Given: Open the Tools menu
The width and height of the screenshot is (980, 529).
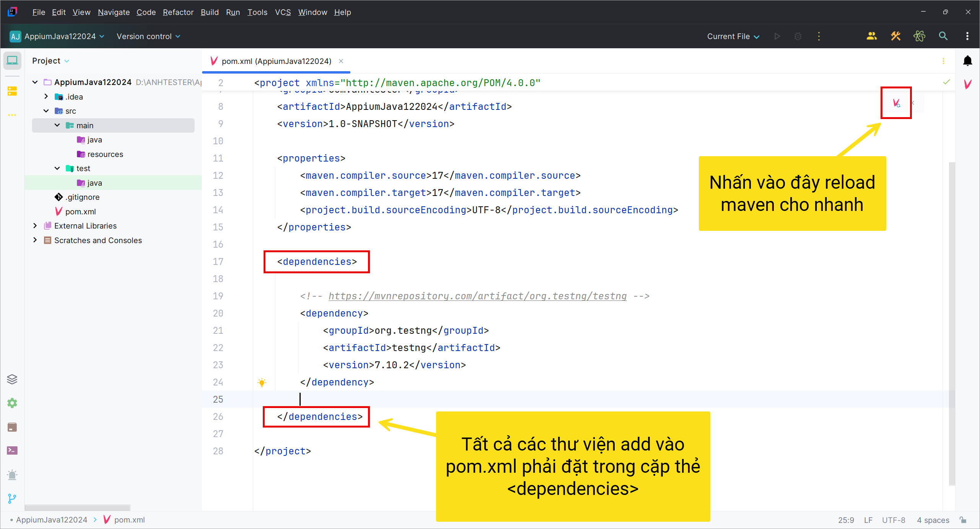Looking at the screenshot, I should pos(257,12).
